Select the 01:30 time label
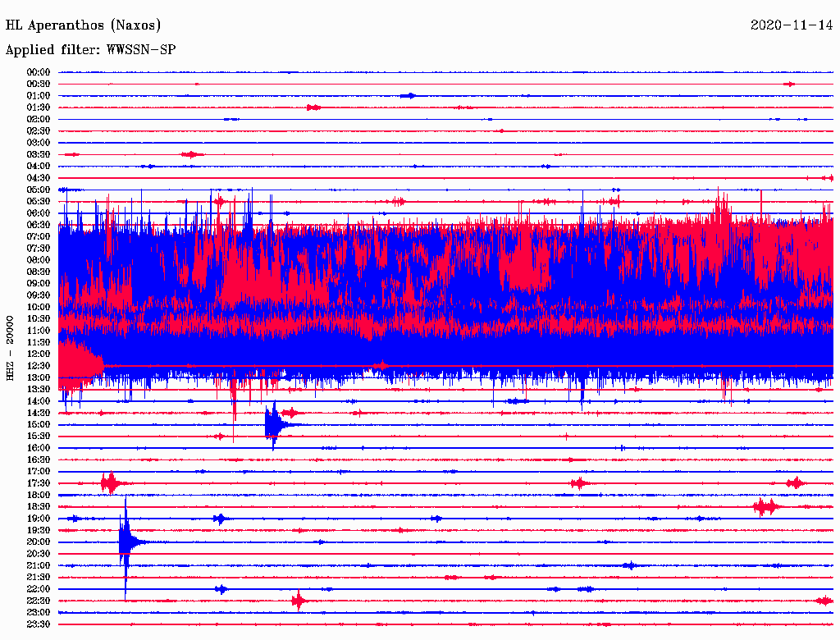The width and height of the screenshot is (840, 640). point(39,107)
